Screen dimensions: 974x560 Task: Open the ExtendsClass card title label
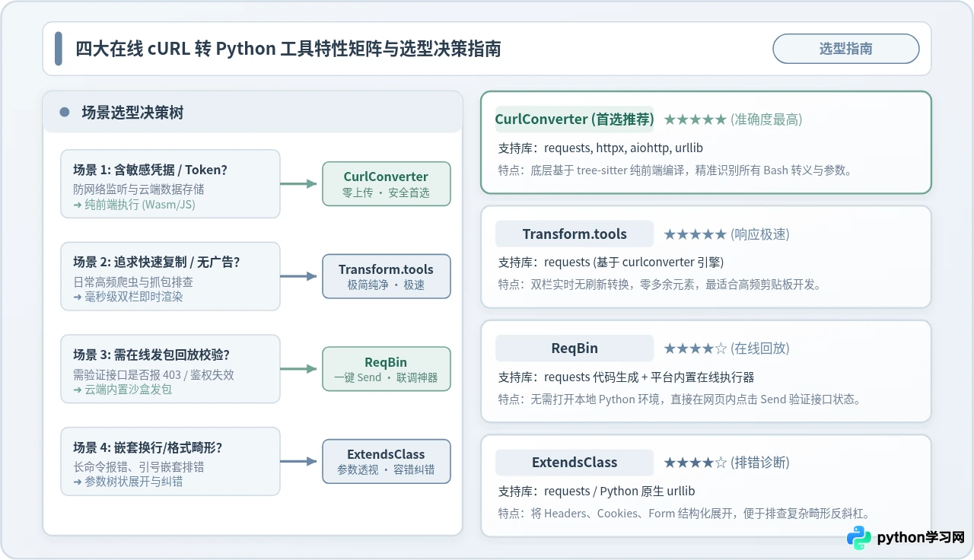(x=575, y=462)
